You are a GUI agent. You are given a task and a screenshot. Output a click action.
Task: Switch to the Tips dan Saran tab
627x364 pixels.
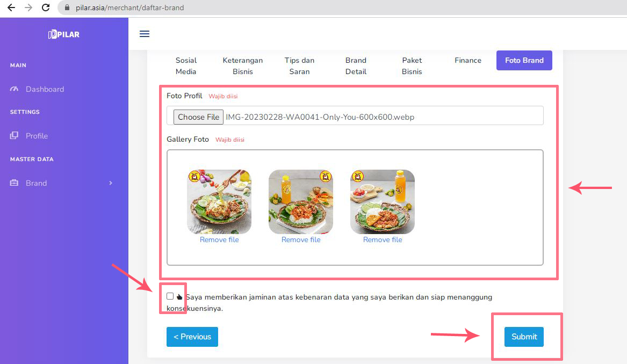click(299, 66)
